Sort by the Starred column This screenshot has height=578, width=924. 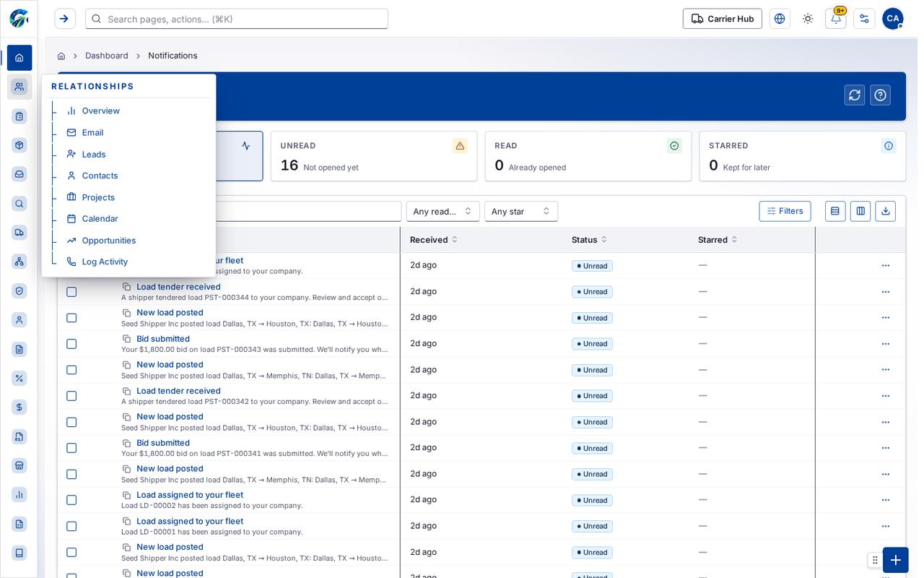coord(718,240)
